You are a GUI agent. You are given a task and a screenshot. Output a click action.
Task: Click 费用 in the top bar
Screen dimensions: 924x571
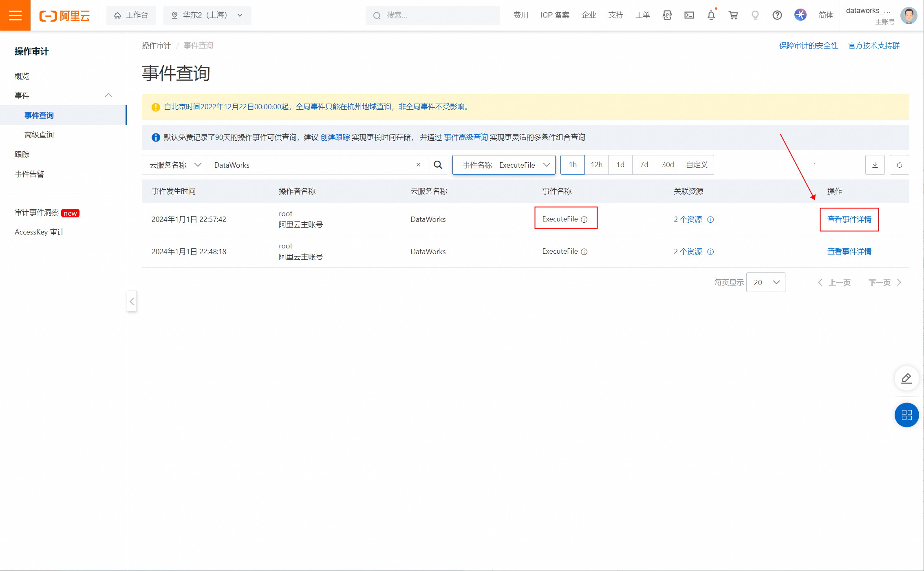coord(521,15)
